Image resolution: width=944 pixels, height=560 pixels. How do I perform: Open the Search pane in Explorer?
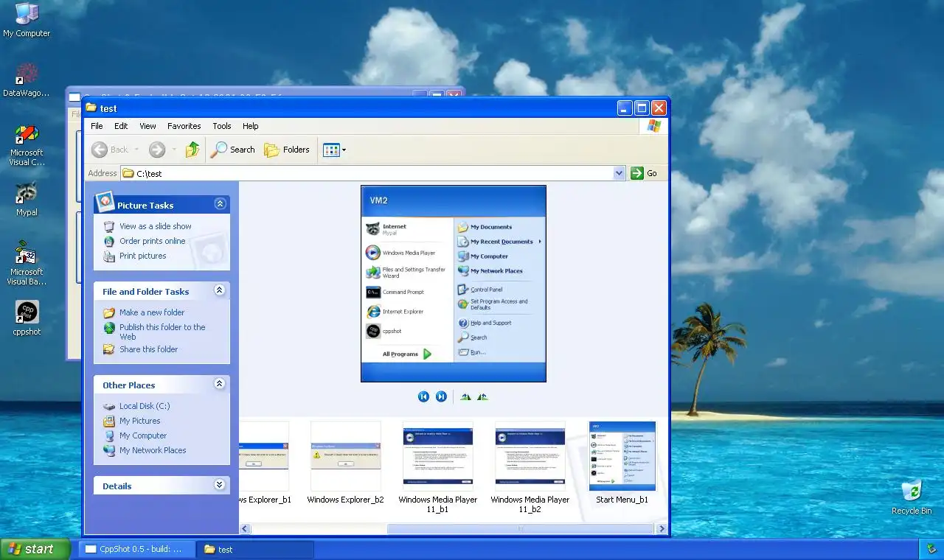click(233, 150)
